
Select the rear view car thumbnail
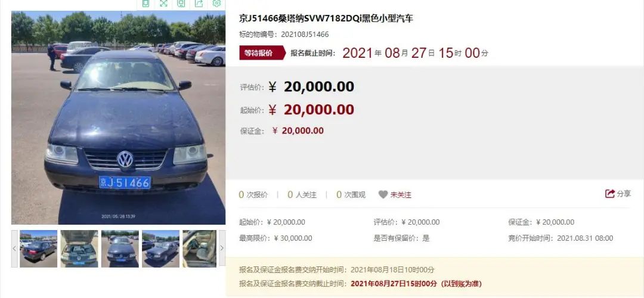(38, 249)
